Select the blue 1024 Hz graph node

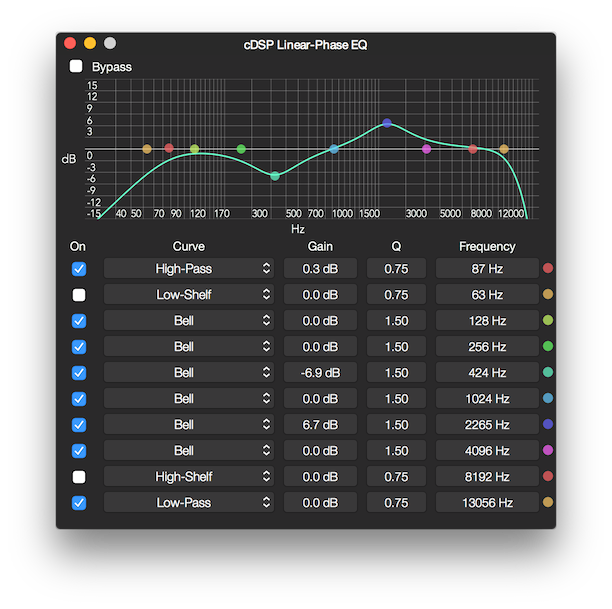coord(334,149)
